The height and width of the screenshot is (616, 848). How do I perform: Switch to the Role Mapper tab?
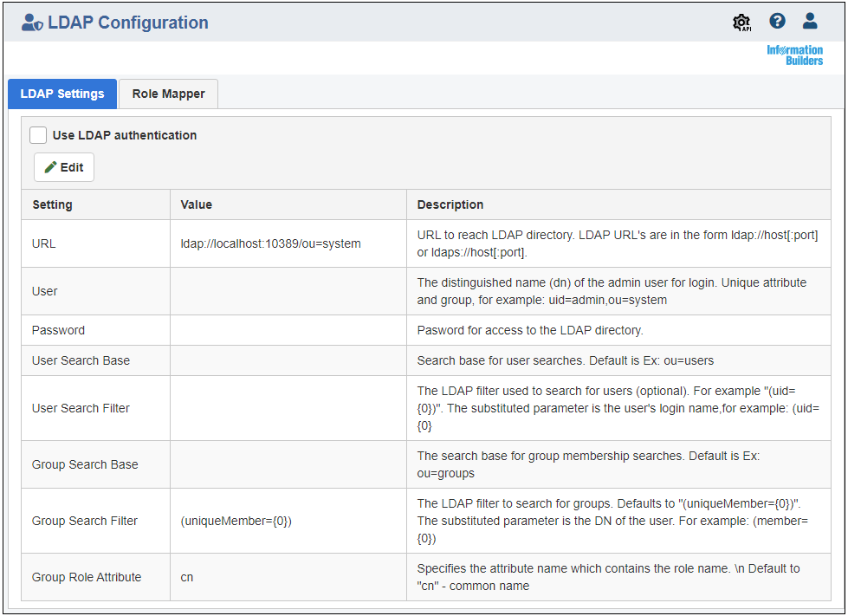[168, 94]
